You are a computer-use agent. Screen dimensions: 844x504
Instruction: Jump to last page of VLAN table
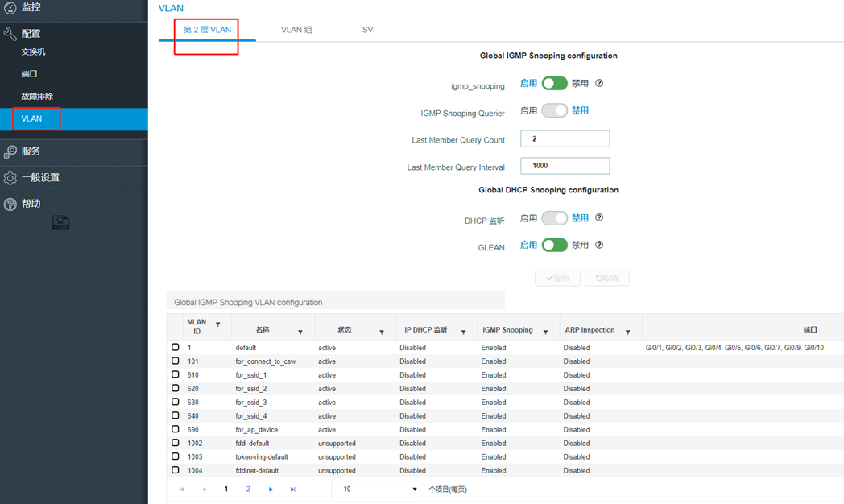click(293, 490)
